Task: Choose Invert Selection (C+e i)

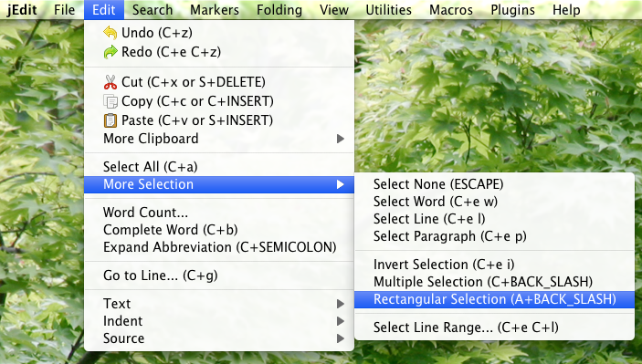Action: [x=495, y=265]
